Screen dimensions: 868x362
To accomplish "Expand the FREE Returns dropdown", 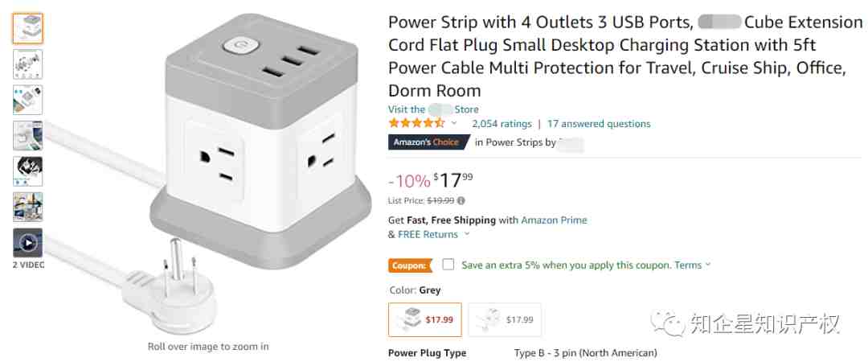I will pyautogui.click(x=467, y=235).
